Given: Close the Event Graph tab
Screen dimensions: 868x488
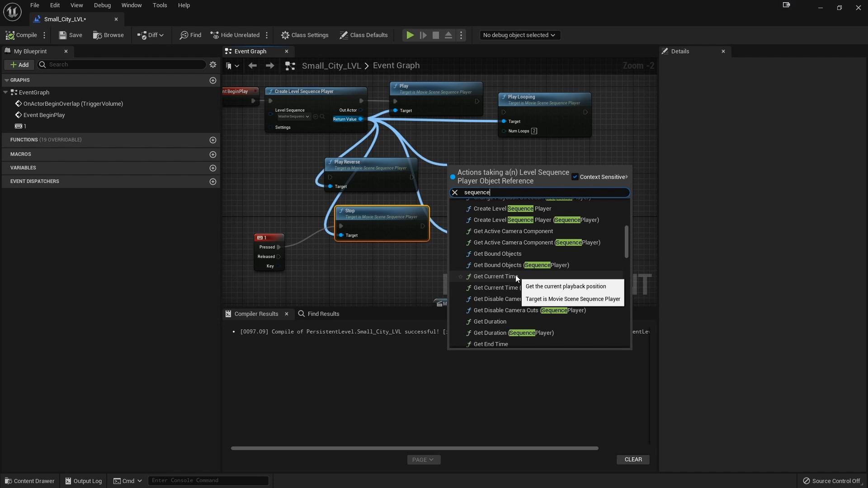Looking at the screenshot, I should tap(287, 52).
